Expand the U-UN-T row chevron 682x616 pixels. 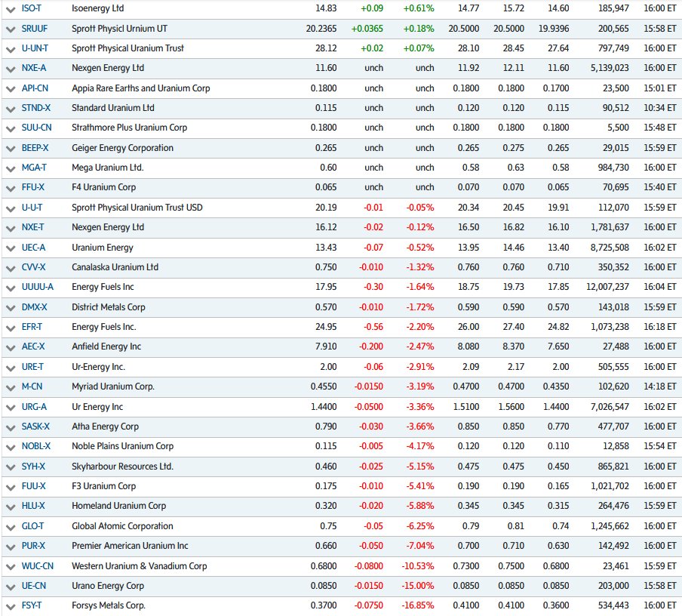click(11, 49)
